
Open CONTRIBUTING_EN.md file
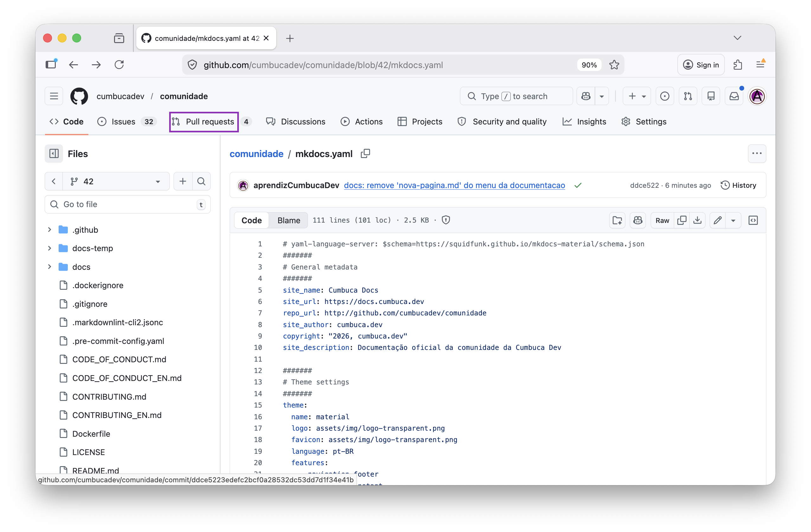pos(117,415)
